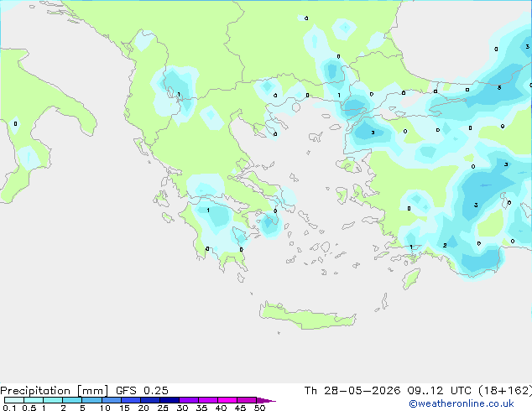The height and width of the screenshot is (411, 532).
Task: Click the 'Th 28-05-2026 09..12 UTC' timestamp
Action: coord(388,391)
